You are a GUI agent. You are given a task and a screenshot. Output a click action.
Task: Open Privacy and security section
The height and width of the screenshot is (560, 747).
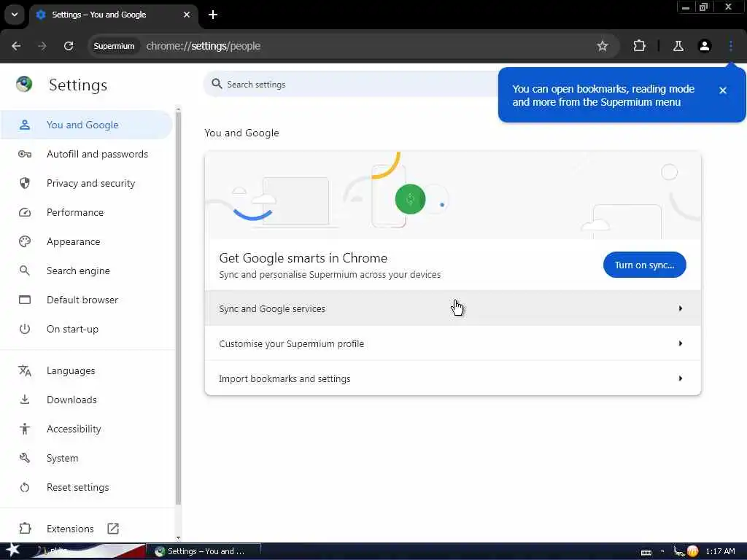coord(87,183)
